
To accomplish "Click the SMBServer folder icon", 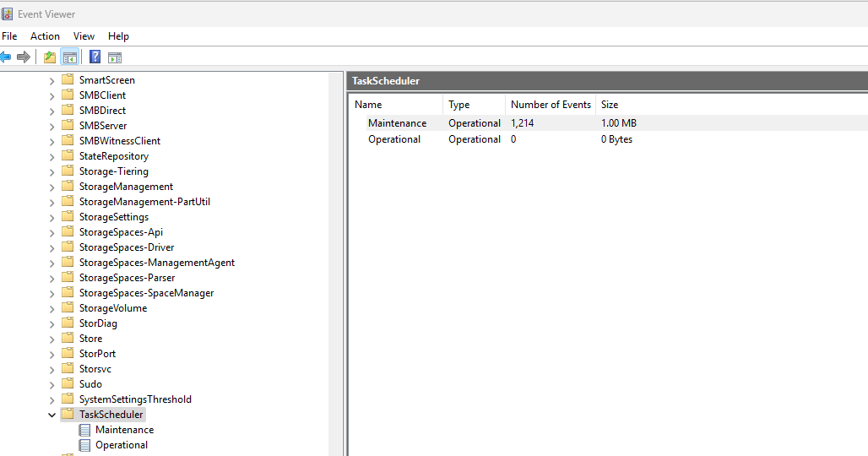I will 68,125.
